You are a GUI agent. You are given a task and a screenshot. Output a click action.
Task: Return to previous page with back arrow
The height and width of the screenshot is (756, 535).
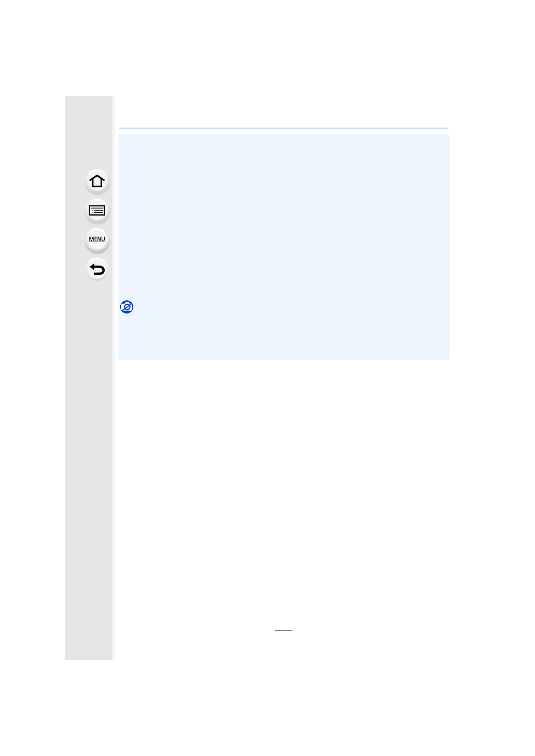(97, 269)
